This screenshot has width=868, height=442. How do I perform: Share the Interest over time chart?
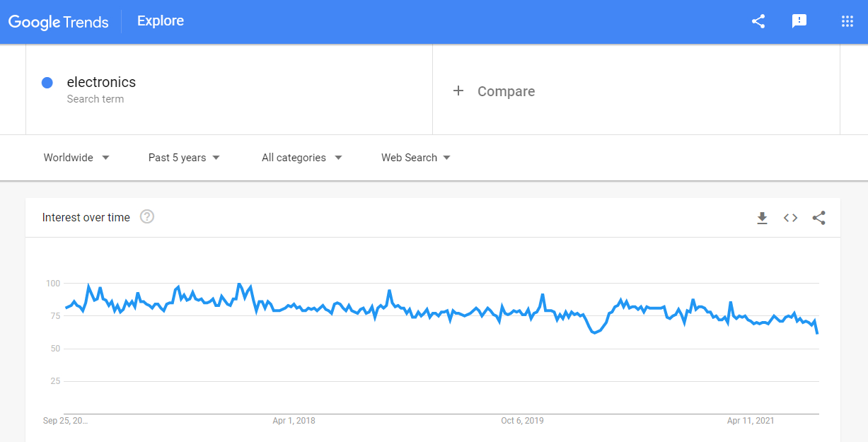pos(818,218)
